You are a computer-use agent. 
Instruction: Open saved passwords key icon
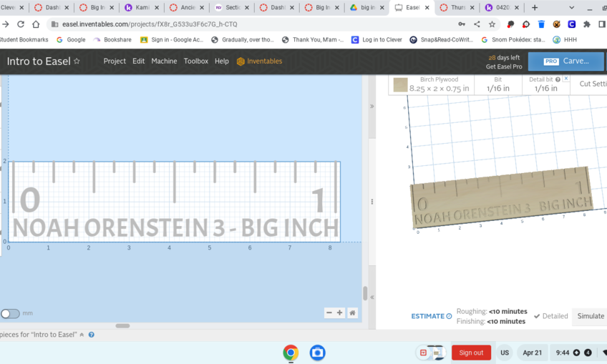(x=462, y=24)
